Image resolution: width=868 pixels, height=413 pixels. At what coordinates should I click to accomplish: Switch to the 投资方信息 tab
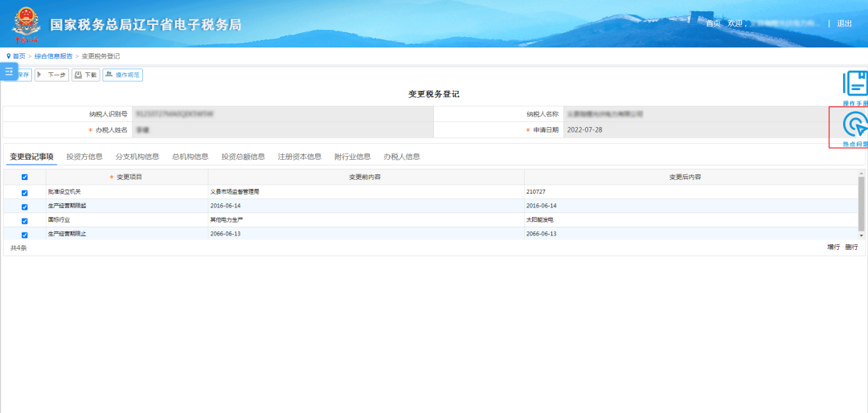pos(84,157)
